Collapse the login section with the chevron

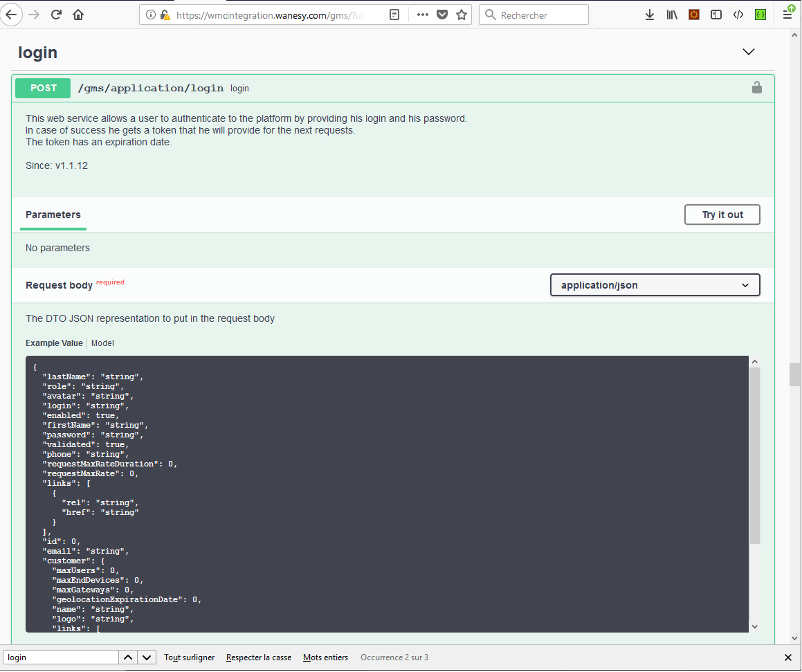pos(748,52)
